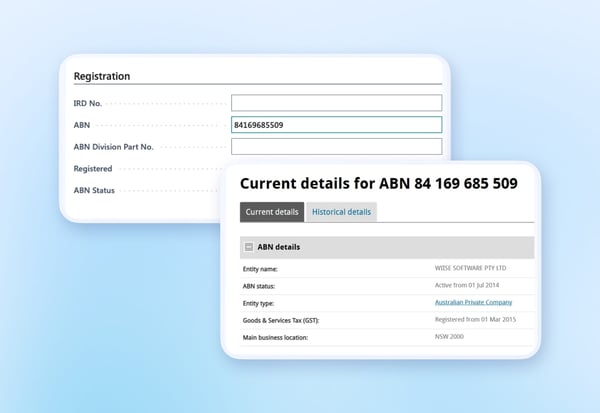Open the Australian Private Company link
This screenshot has height=413, width=600.
point(473,302)
